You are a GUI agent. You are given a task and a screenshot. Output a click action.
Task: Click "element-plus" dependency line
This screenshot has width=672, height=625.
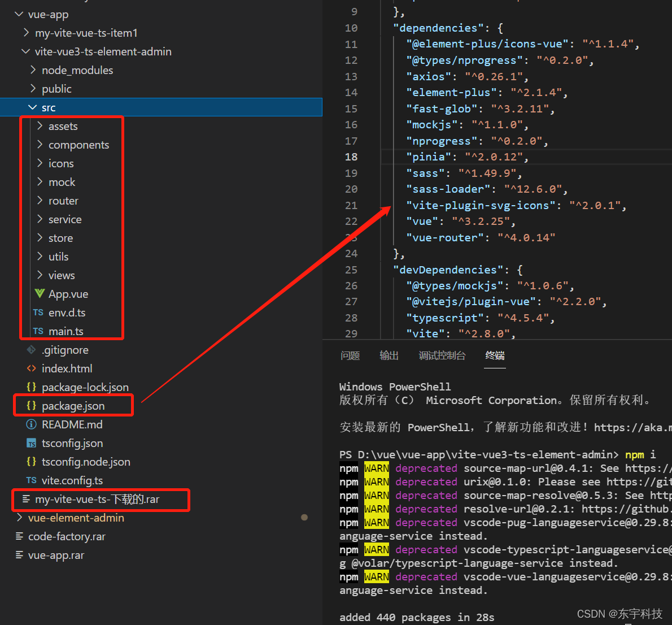click(487, 93)
